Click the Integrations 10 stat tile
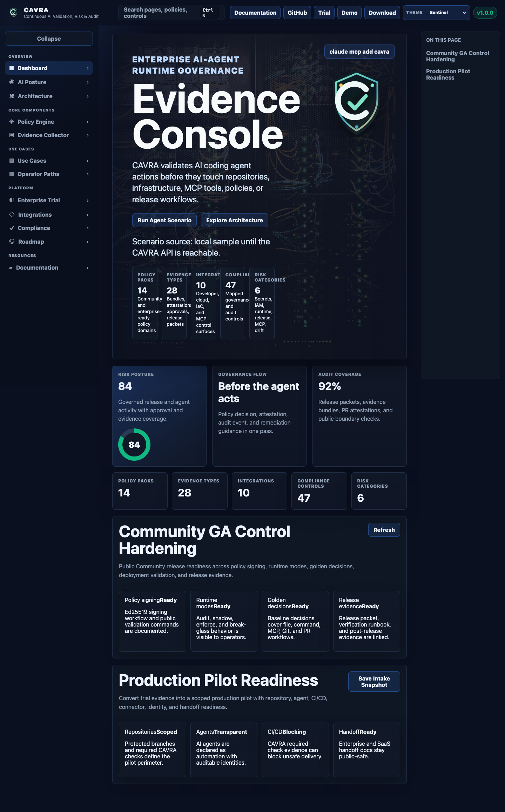 click(260, 491)
